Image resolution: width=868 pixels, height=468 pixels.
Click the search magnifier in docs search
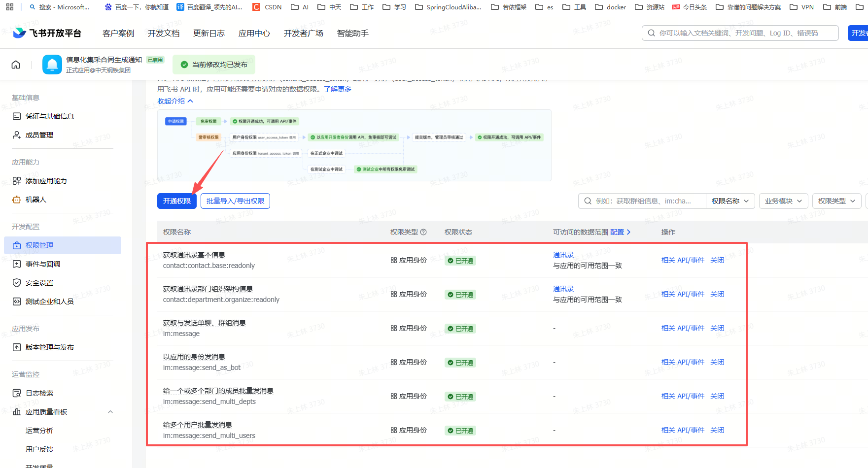(652, 33)
